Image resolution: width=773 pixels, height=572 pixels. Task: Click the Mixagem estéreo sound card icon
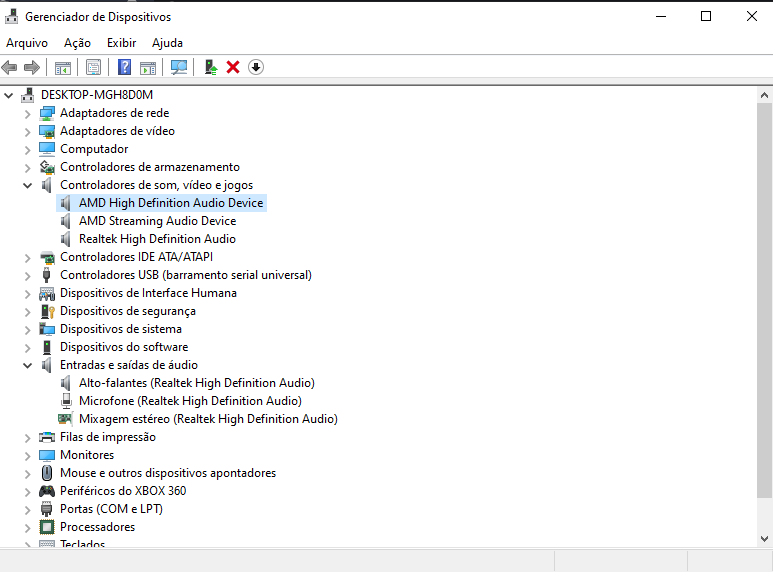point(65,419)
